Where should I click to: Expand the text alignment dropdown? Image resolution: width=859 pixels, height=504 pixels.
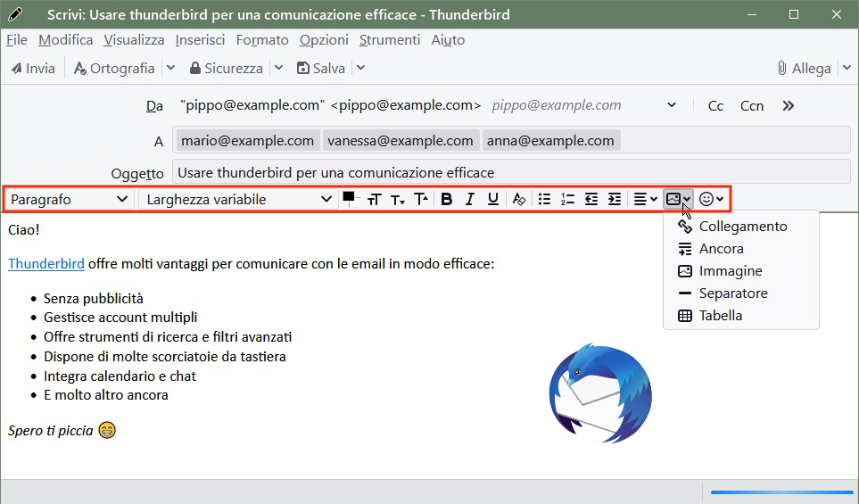pyautogui.click(x=645, y=200)
